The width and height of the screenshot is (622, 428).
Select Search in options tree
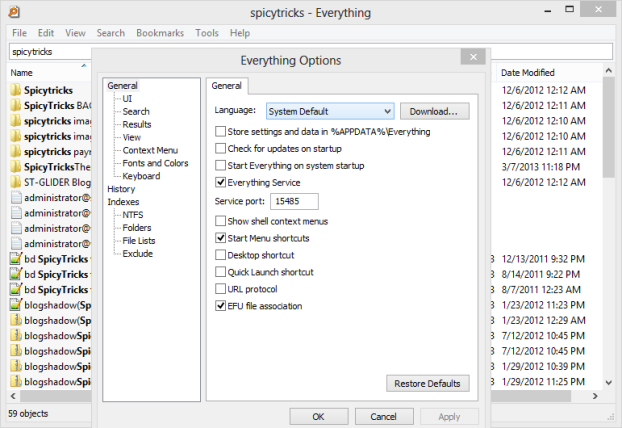click(x=136, y=111)
